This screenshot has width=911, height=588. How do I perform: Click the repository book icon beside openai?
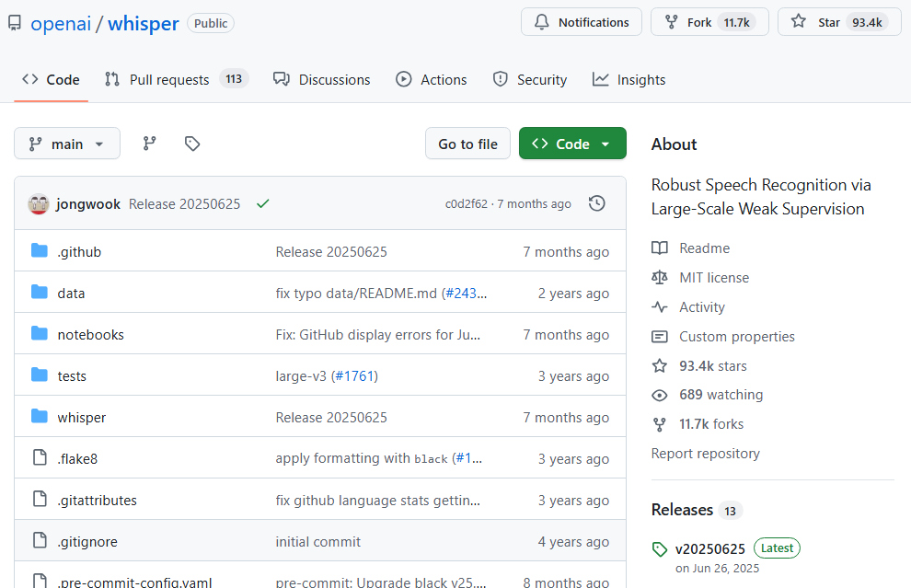click(x=15, y=23)
